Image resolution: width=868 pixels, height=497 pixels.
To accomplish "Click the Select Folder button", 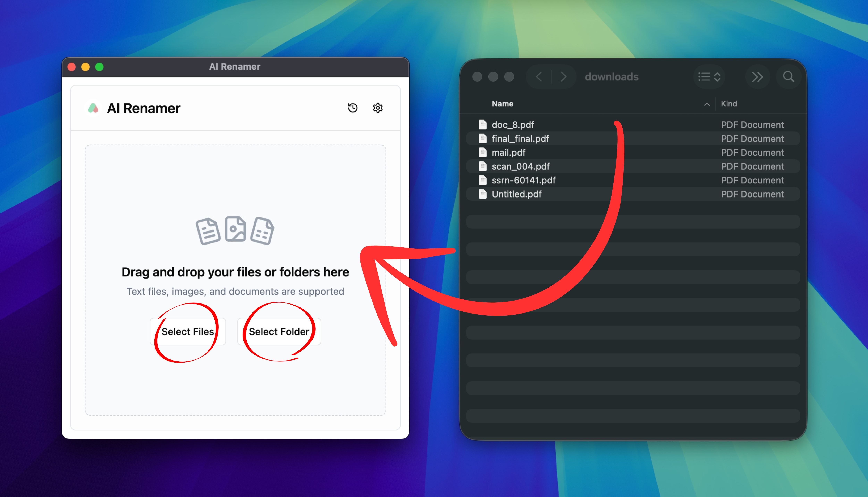I will (x=279, y=331).
